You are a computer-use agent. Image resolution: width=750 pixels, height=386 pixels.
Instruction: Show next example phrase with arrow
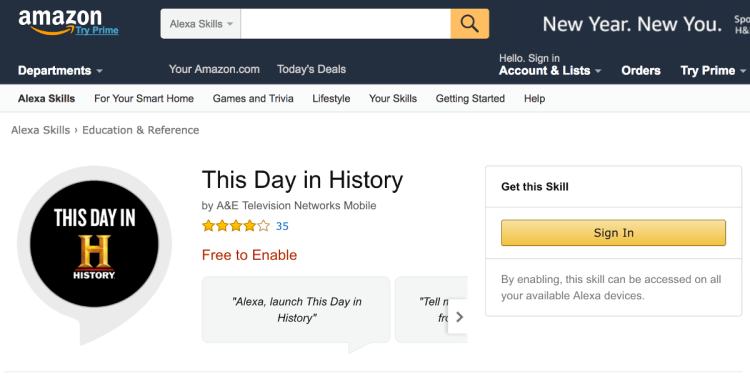click(x=459, y=317)
